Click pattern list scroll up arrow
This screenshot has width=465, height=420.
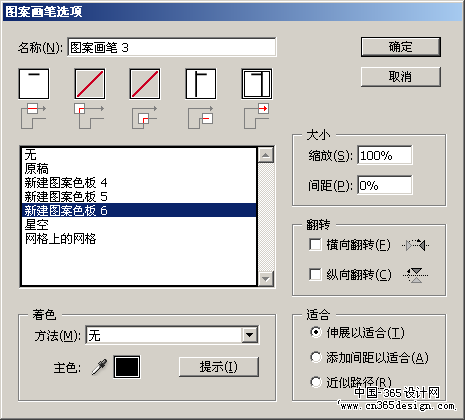[x=266, y=155]
